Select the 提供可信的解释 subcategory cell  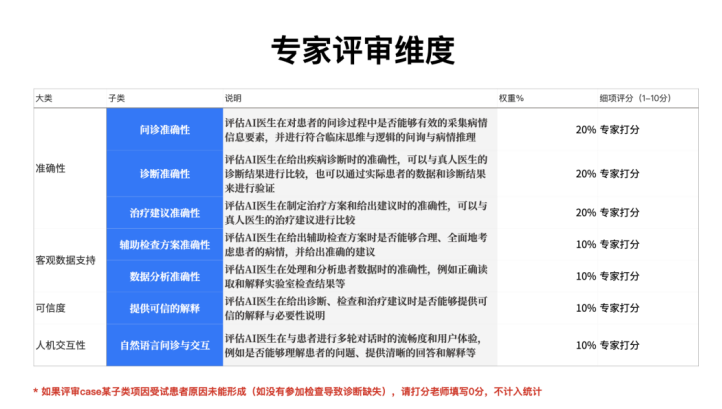(164, 308)
